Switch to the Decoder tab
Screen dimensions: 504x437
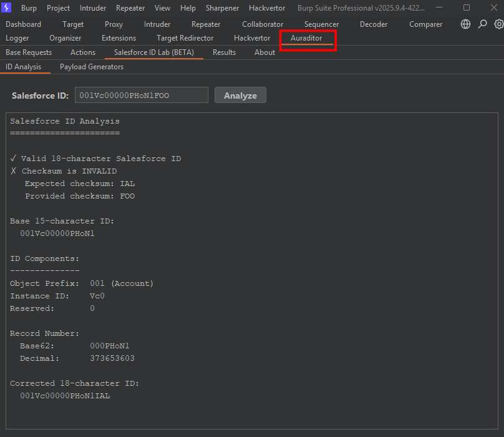click(x=374, y=24)
